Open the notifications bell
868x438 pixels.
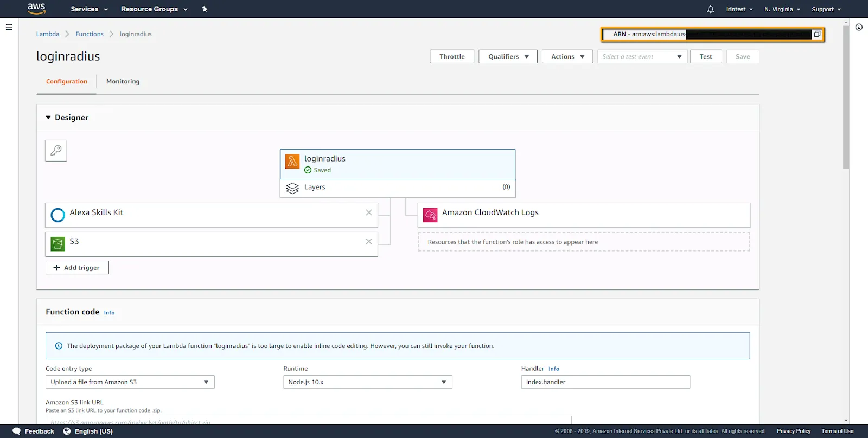[x=710, y=9]
